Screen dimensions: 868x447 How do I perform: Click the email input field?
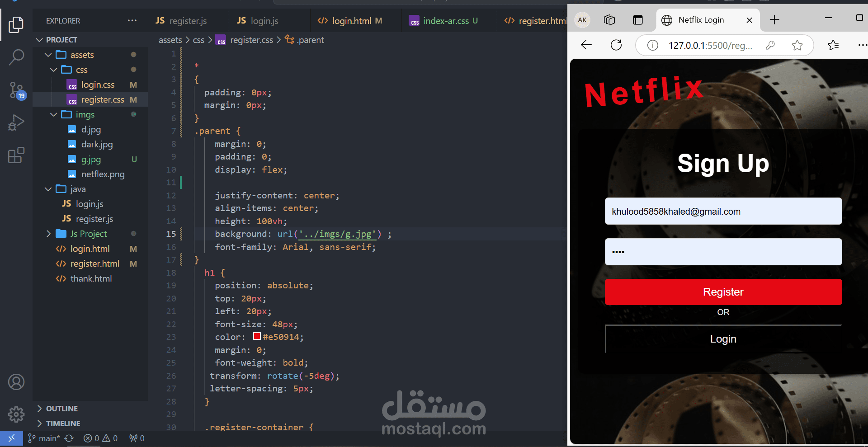[x=723, y=211]
